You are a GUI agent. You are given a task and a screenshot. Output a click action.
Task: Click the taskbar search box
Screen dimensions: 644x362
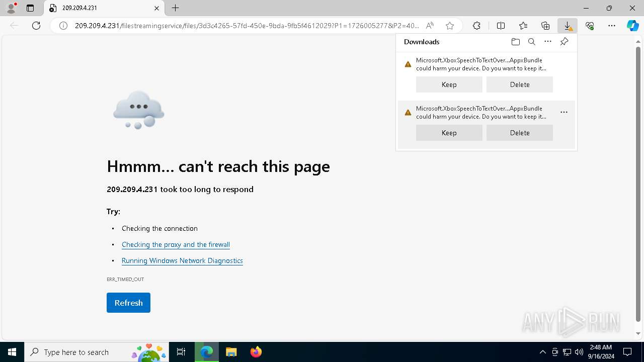97,352
